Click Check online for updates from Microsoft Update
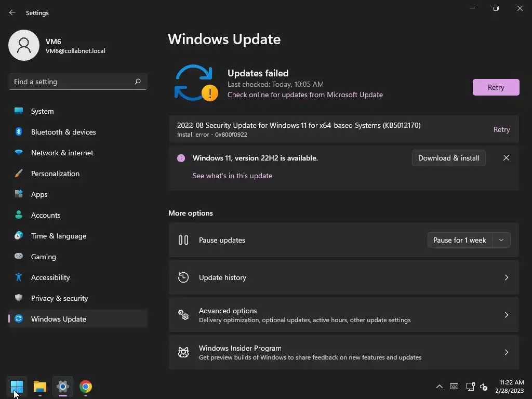The image size is (532, 399). [x=305, y=95]
